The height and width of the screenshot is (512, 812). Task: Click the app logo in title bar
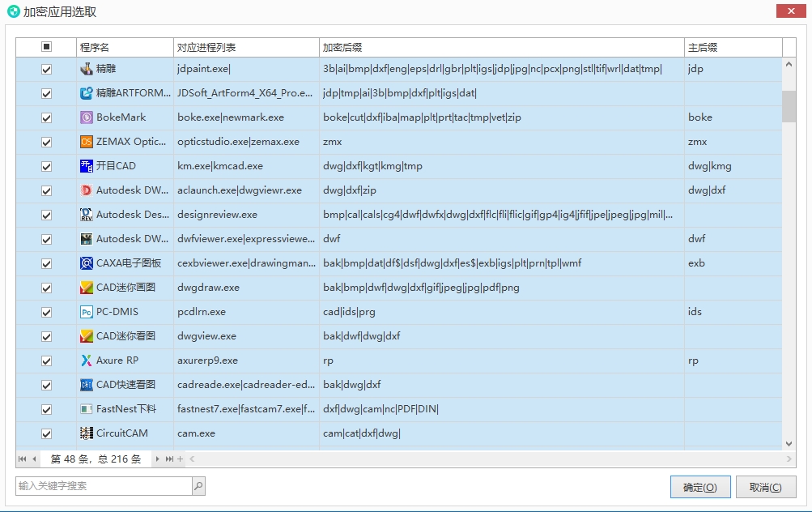coord(14,11)
